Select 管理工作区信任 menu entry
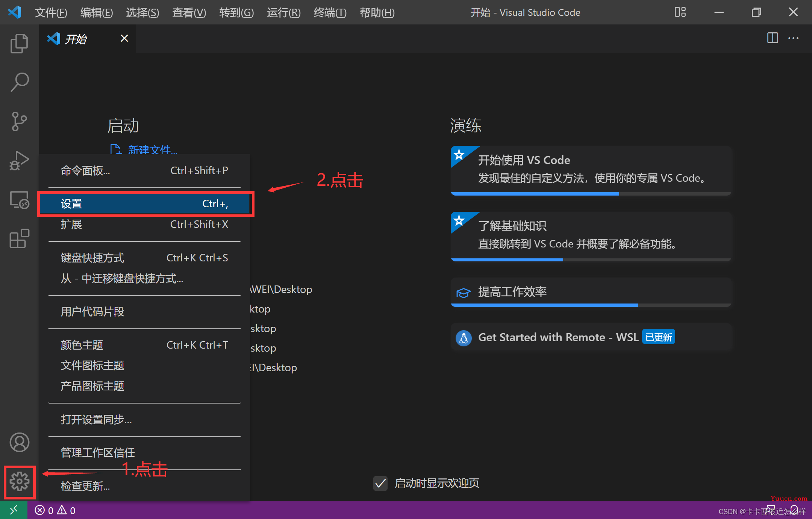Image resolution: width=812 pixels, height=519 pixels. [x=145, y=453]
